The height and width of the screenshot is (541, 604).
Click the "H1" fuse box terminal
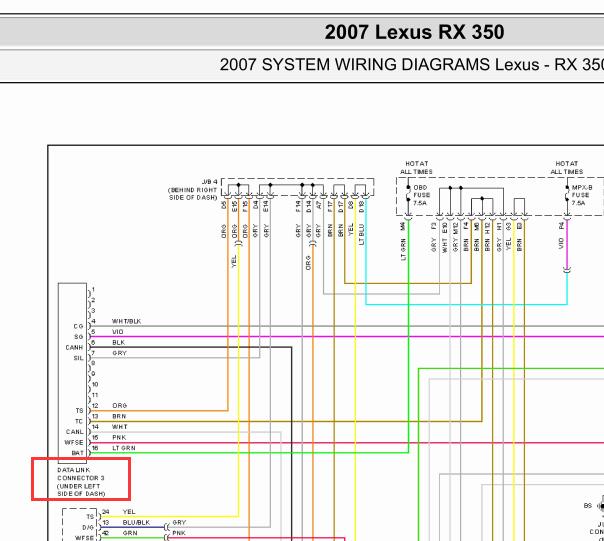point(499,226)
